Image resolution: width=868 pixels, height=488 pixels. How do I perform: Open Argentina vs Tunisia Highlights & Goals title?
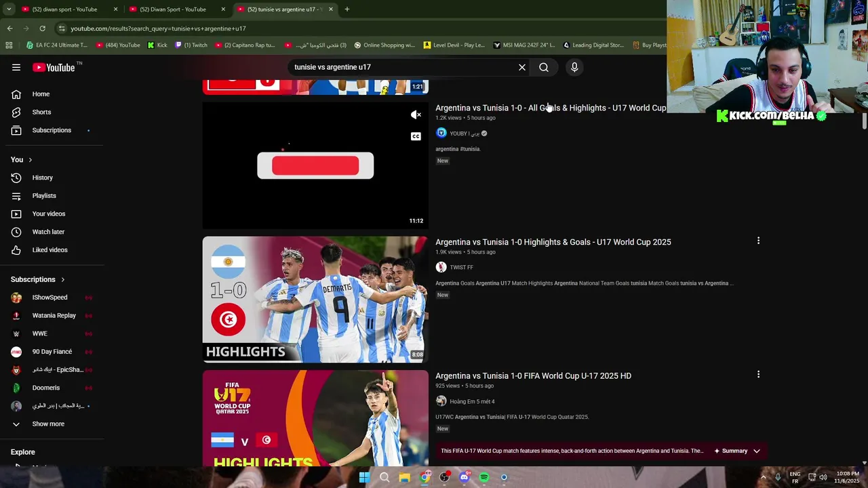553,242
